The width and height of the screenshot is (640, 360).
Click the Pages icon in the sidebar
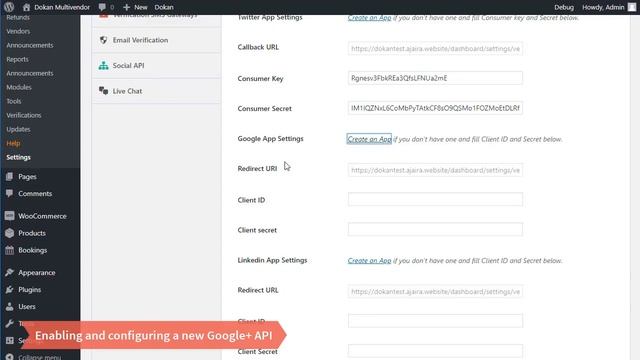point(9,177)
